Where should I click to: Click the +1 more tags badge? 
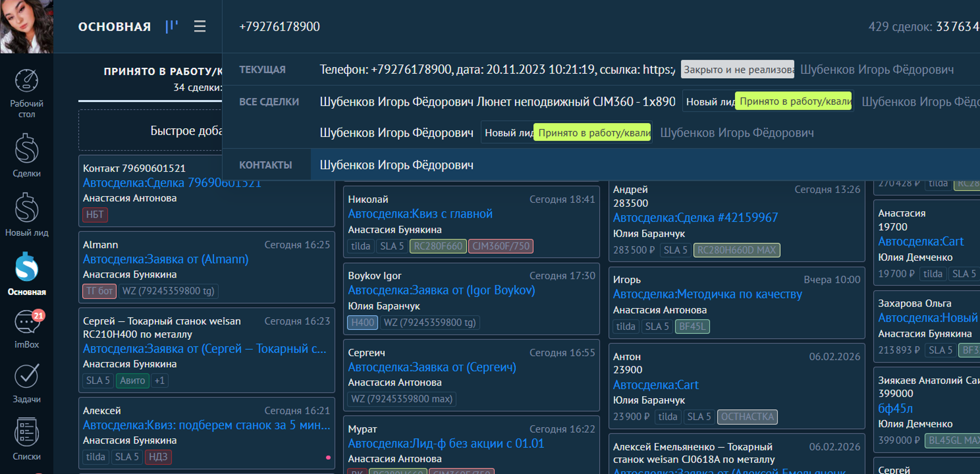pyautogui.click(x=160, y=380)
